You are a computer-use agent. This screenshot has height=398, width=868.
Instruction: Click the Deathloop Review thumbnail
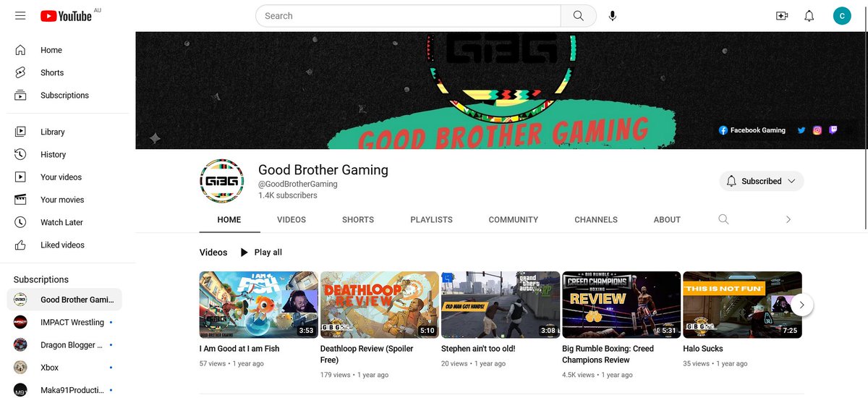[380, 305]
